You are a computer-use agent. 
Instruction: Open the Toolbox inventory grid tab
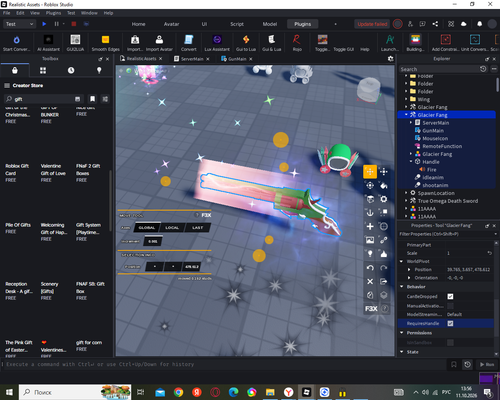(43, 70)
